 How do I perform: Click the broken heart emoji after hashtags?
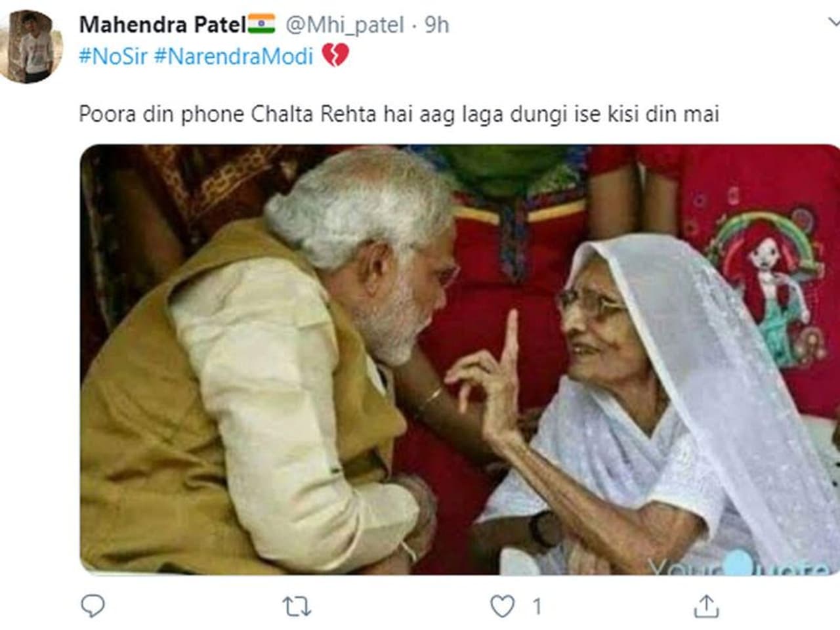(335, 56)
